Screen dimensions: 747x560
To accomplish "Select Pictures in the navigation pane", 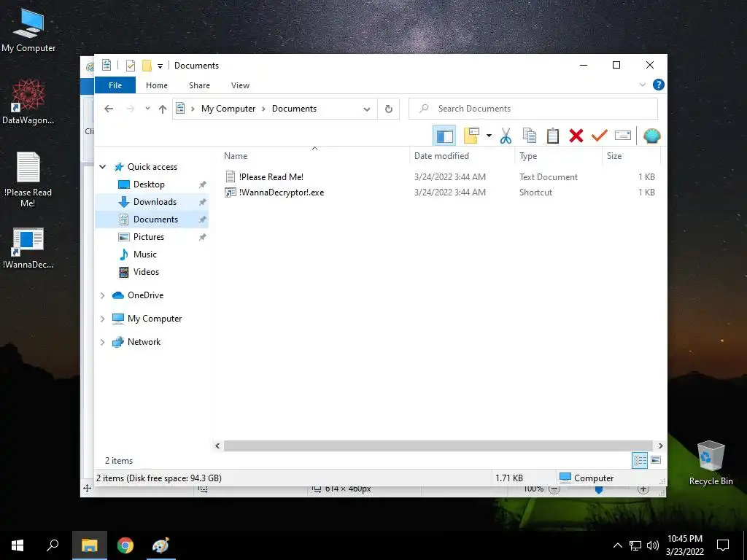I will (148, 237).
